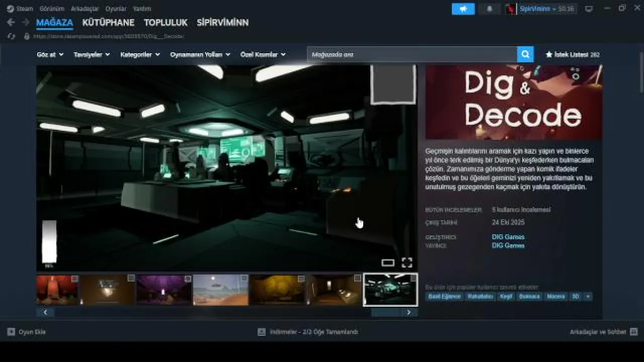The height and width of the screenshot is (362, 644).
Task: Reload the store page
Action: (11, 37)
